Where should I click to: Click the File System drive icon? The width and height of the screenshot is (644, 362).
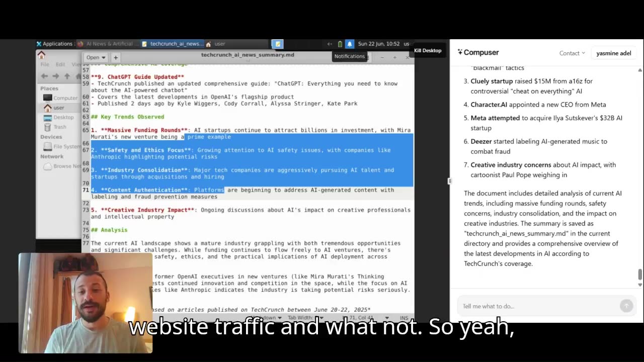click(47, 146)
